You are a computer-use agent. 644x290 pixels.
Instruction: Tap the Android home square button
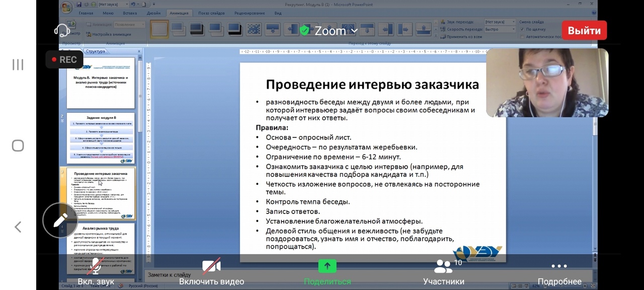click(x=18, y=146)
